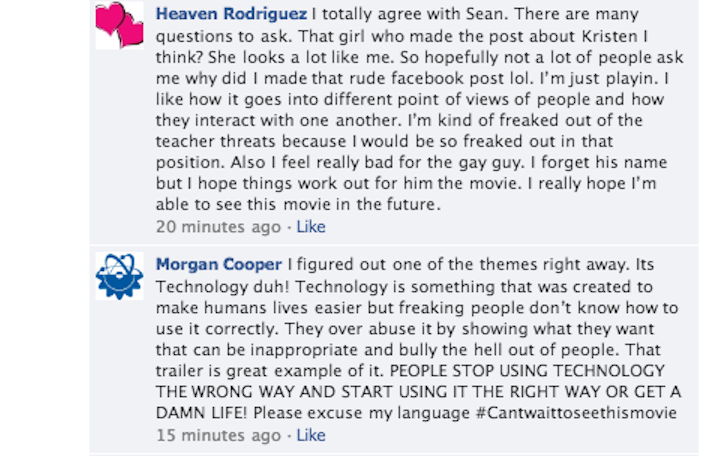Click the "20 minutes ago" timestamp

point(218,227)
